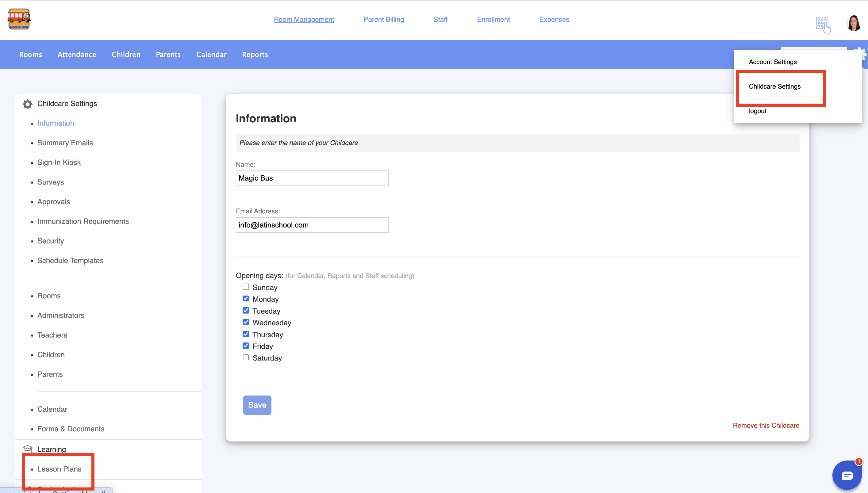
Task: Select Account Settings from dropdown menu
Action: click(773, 62)
